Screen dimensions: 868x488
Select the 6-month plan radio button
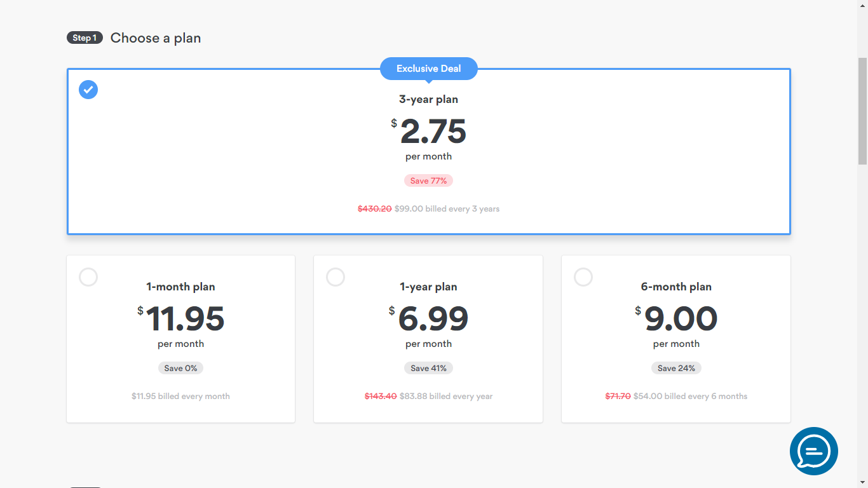pos(583,277)
